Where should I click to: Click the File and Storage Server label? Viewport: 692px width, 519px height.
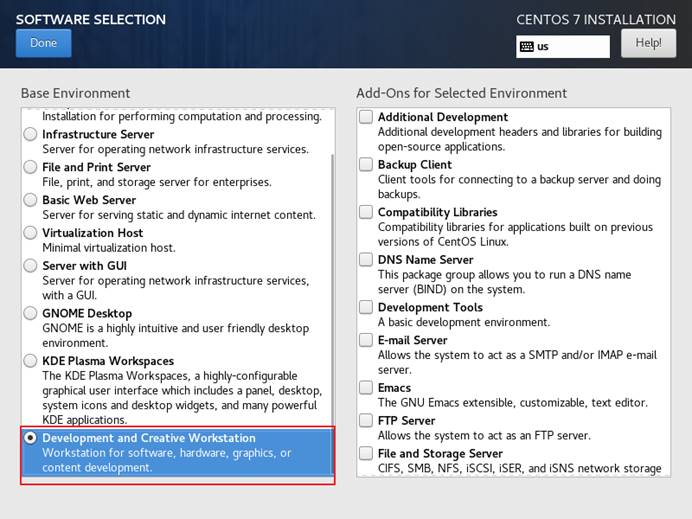point(440,454)
